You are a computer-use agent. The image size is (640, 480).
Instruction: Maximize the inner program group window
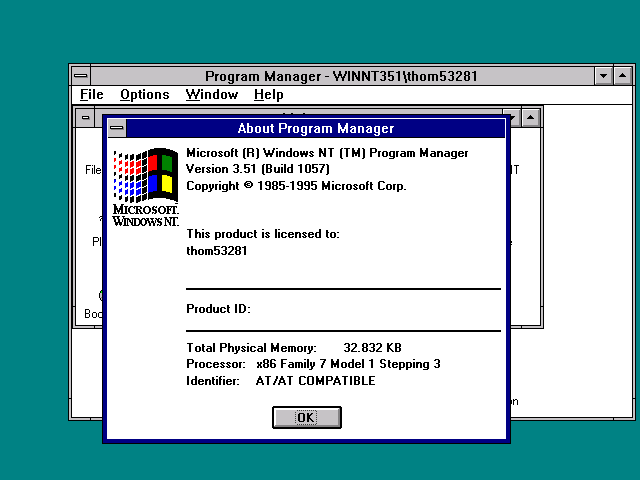pyautogui.click(x=530, y=117)
